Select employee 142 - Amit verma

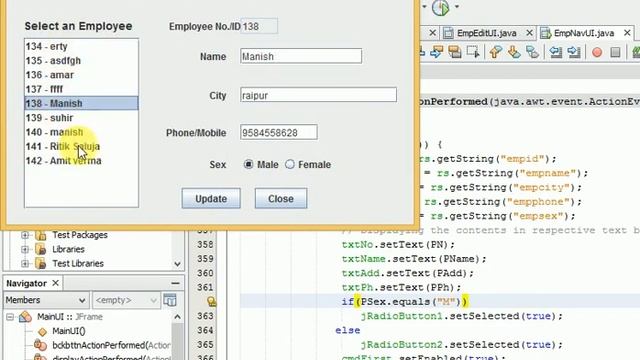point(81,161)
